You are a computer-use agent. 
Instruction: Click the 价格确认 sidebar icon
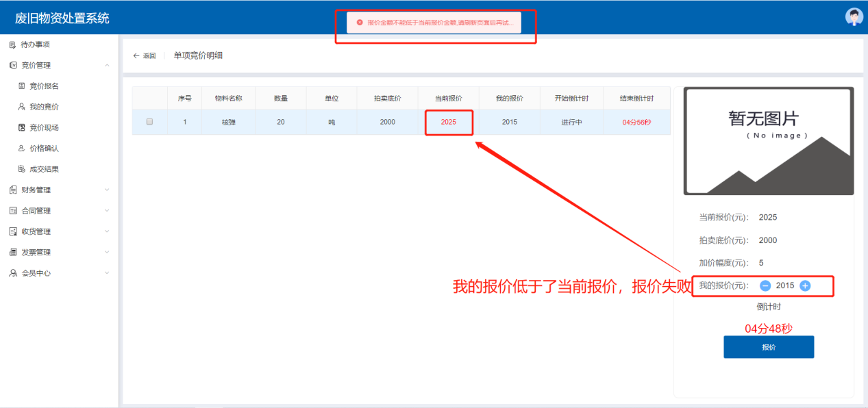21,149
